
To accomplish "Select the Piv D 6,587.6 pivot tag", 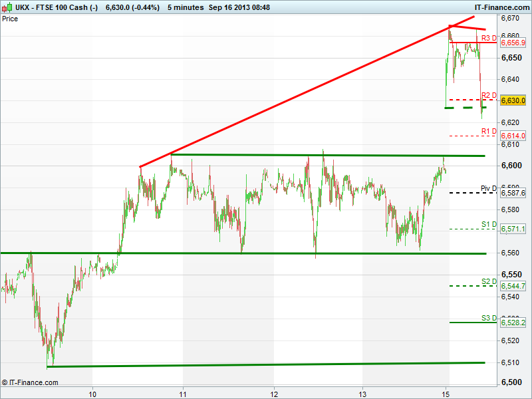I will (513, 193).
